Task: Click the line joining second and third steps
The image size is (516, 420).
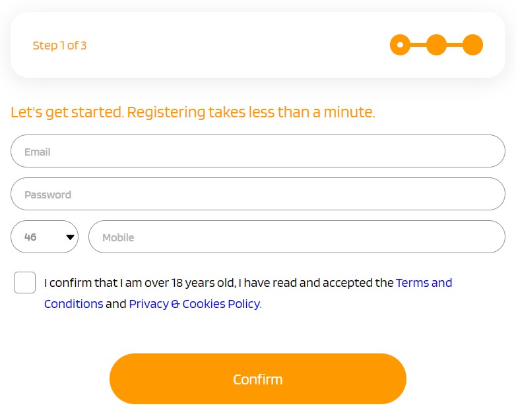Action: coord(455,45)
